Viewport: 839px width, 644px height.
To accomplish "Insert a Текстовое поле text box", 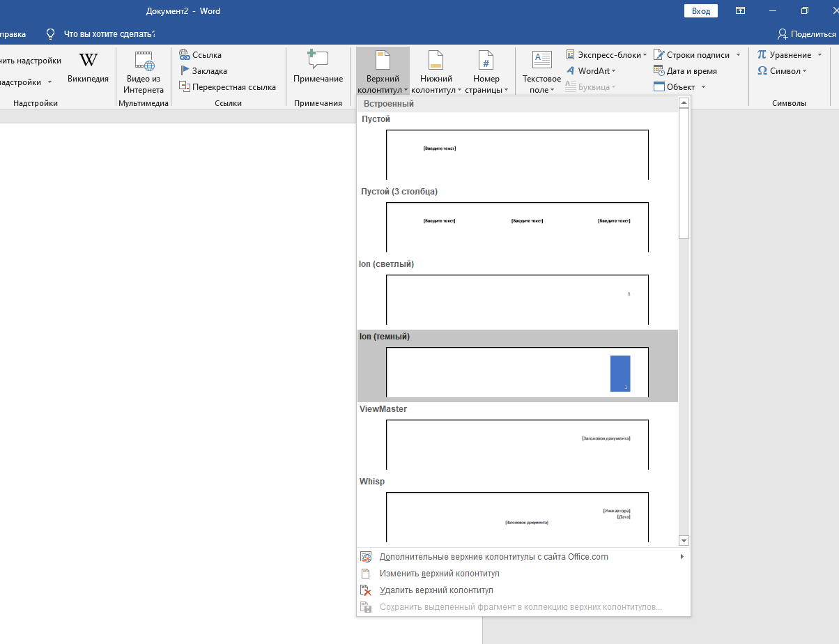I will pos(541,71).
